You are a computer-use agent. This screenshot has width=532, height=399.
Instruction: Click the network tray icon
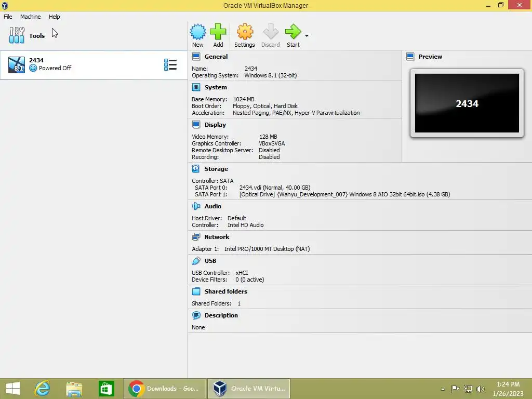point(468,389)
